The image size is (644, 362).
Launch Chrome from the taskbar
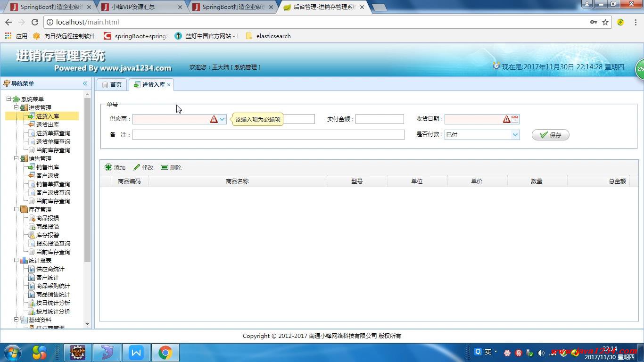tap(165, 353)
